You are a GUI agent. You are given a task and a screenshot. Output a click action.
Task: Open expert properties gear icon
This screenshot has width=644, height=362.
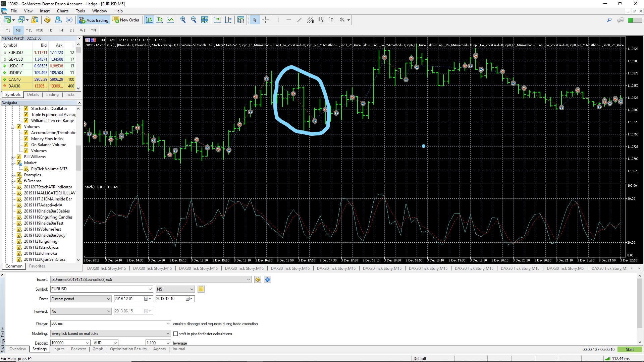[x=267, y=280]
